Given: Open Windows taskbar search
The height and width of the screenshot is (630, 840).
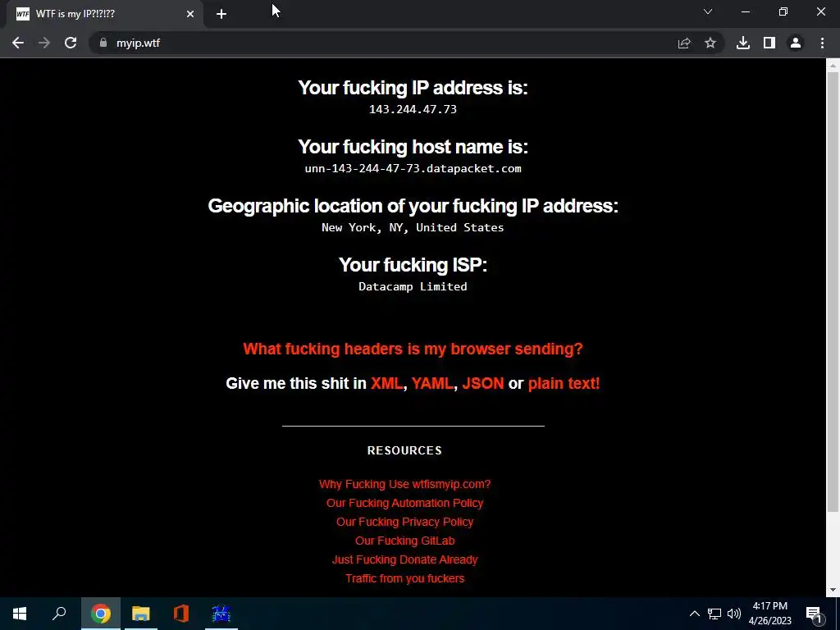Looking at the screenshot, I should pyautogui.click(x=59, y=613).
